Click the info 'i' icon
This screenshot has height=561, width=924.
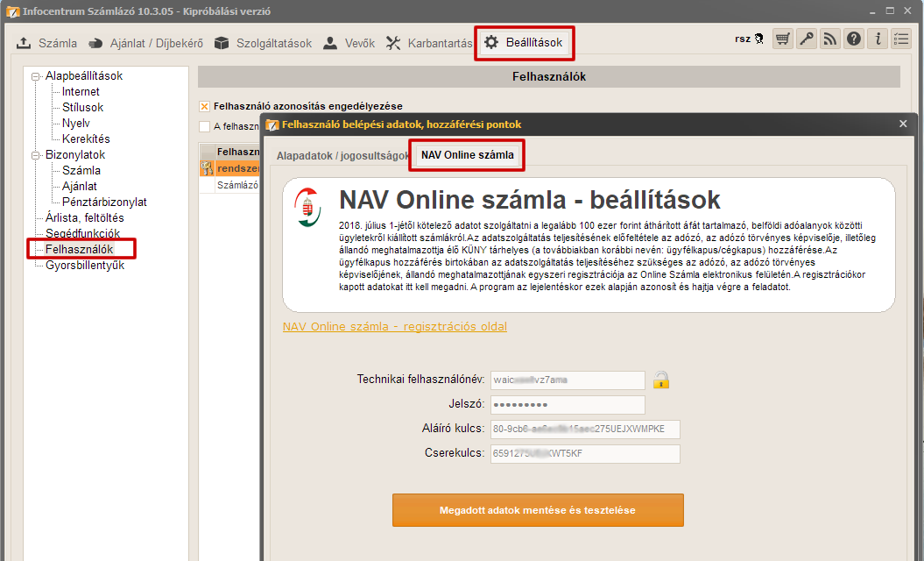coord(878,39)
